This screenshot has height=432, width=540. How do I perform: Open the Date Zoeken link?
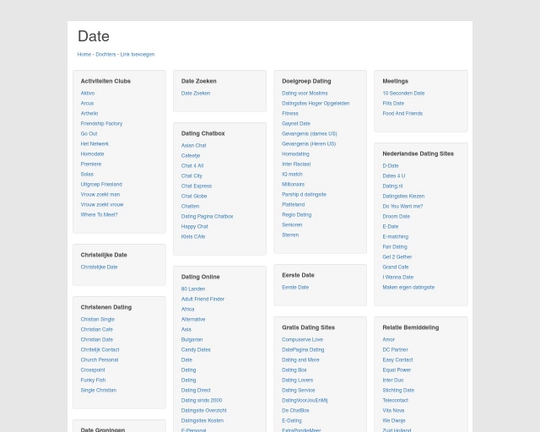click(196, 93)
